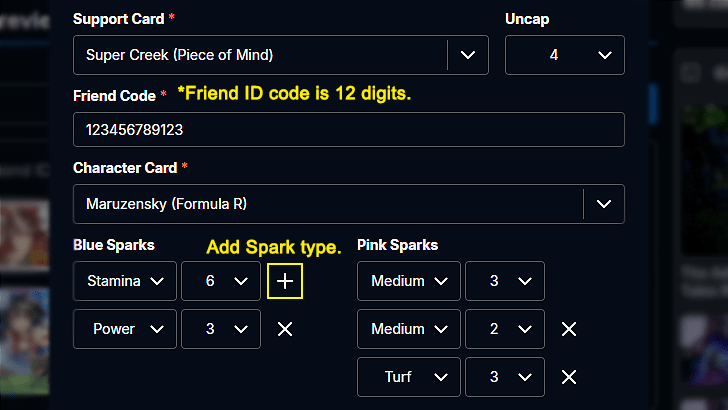Open the Uncap level dropdown
728x410 pixels.
click(x=564, y=55)
